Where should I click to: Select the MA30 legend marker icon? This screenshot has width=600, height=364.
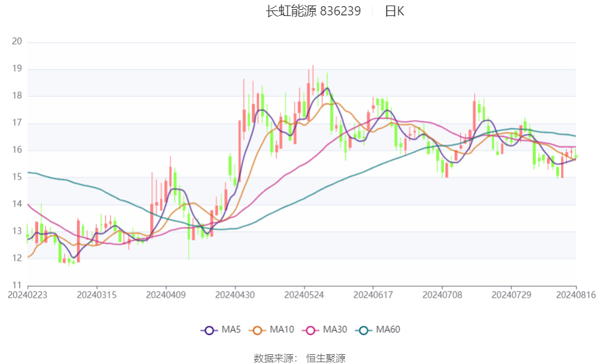coord(311,329)
